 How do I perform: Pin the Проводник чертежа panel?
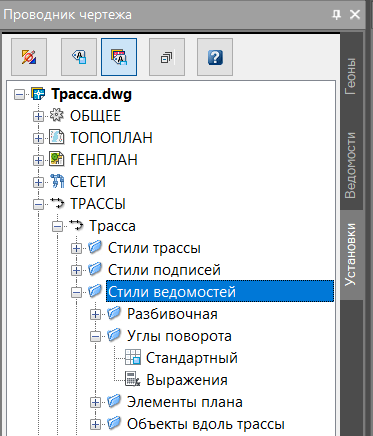tap(337, 14)
